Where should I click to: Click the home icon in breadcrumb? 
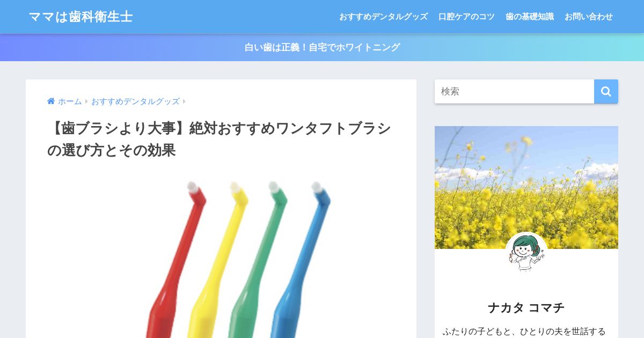[51, 101]
